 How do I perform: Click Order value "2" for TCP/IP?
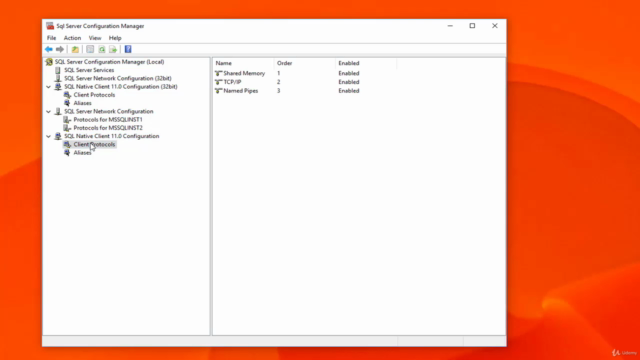point(279,82)
